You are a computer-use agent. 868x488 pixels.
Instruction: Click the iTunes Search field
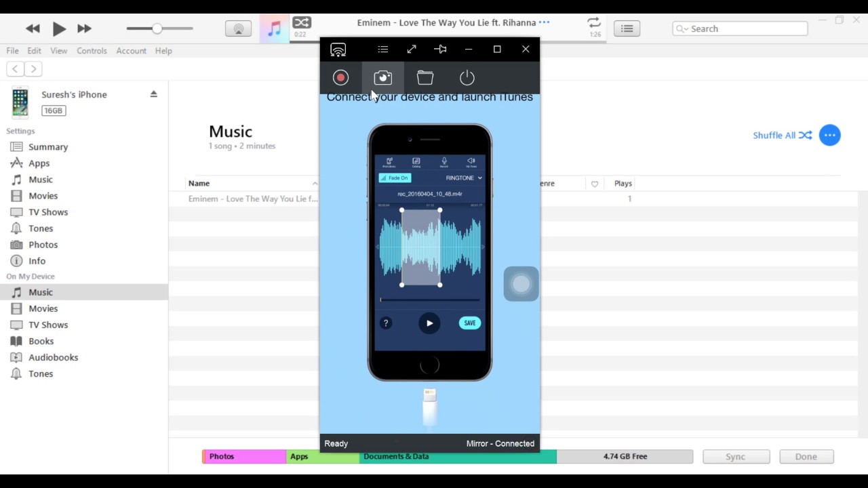pos(740,28)
